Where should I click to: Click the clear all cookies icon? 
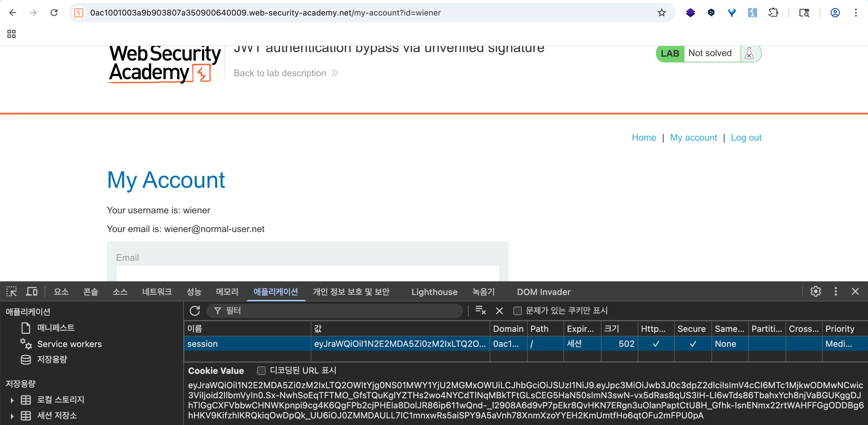pos(480,311)
